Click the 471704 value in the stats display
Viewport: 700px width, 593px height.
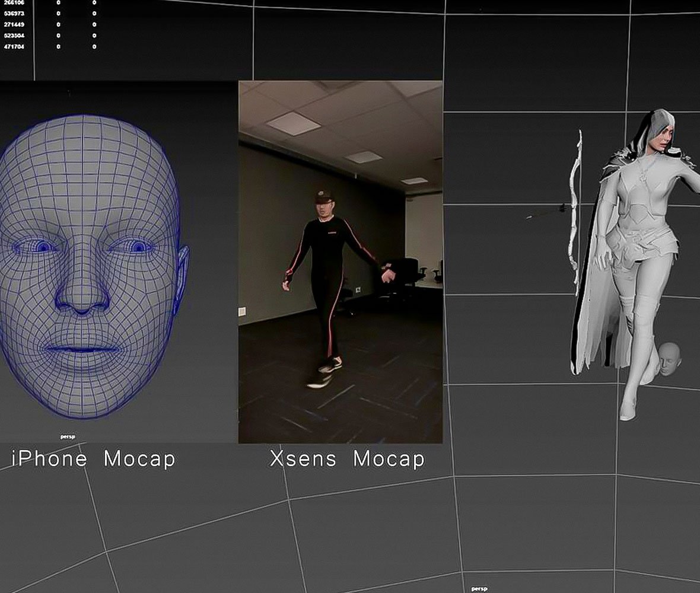[x=14, y=46]
